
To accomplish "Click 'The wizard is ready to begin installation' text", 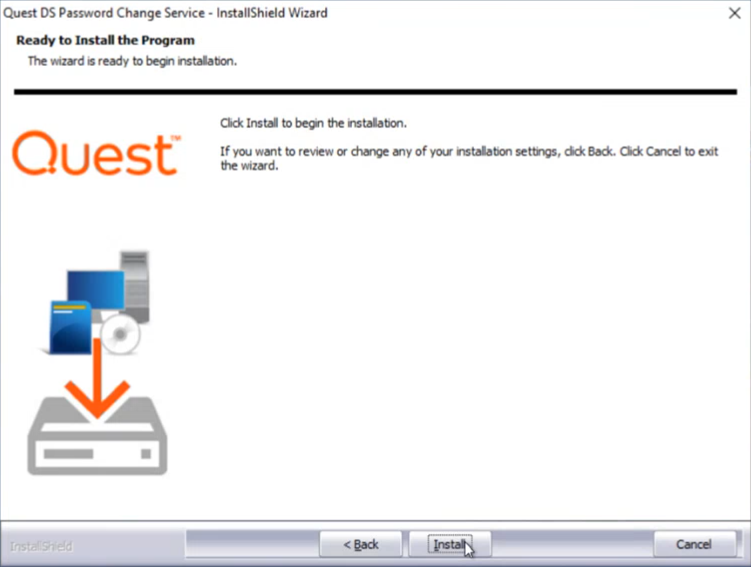I will (x=132, y=61).
